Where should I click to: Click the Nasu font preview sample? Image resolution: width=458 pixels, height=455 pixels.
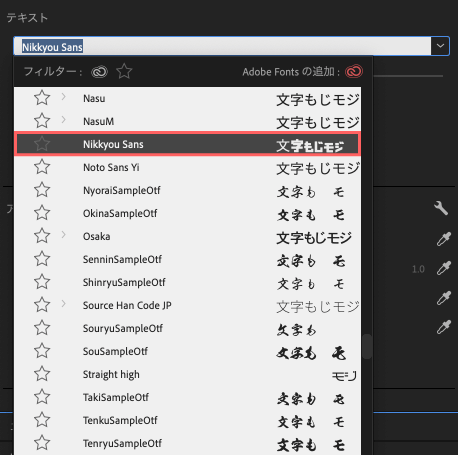pyautogui.click(x=318, y=100)
